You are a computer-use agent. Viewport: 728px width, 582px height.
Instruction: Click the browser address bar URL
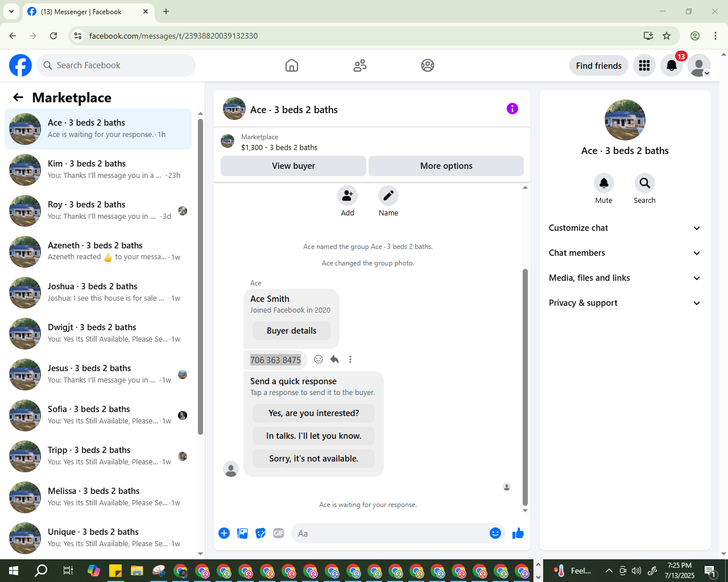[173, 36]
